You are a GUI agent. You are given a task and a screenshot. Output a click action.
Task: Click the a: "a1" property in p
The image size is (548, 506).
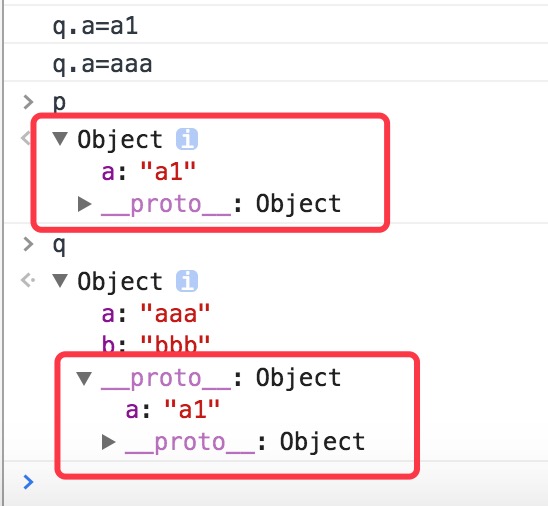pos(148,172)
